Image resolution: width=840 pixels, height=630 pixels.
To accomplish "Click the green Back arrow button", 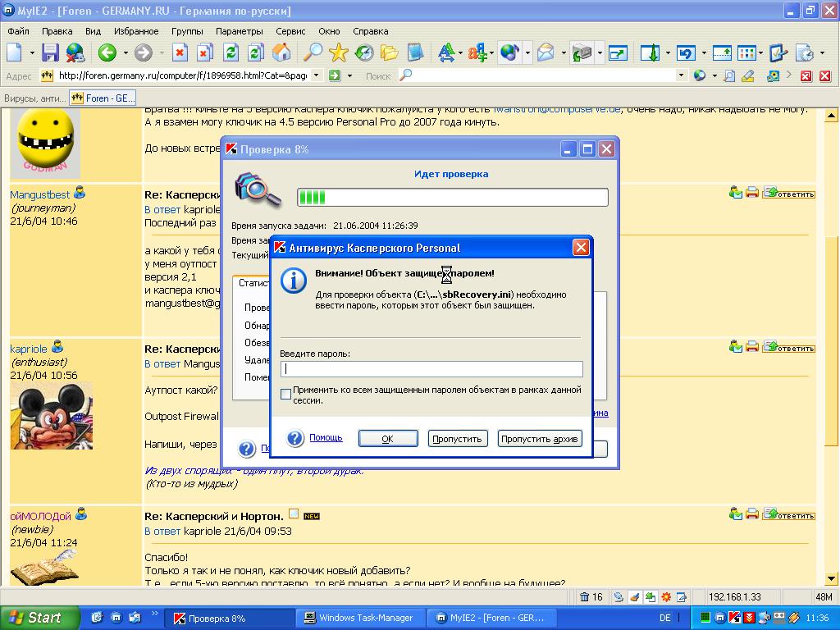I will click(107, 52).
